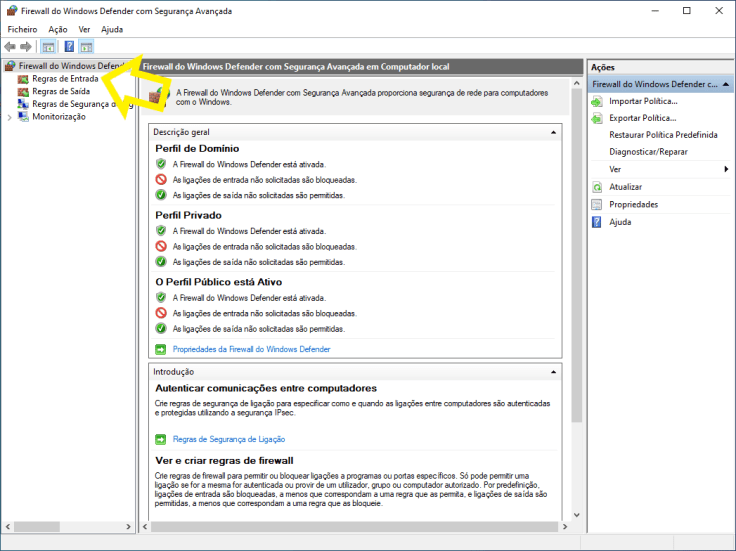Click the Ajuda icon in Ações pane

(597, 222)
